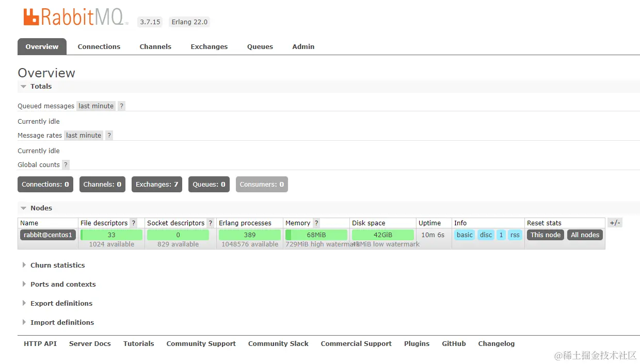640x364 pixels.
Task: Click the Uptime value 10m 6s
Action: pyautogui.click(x=433, y=235)
